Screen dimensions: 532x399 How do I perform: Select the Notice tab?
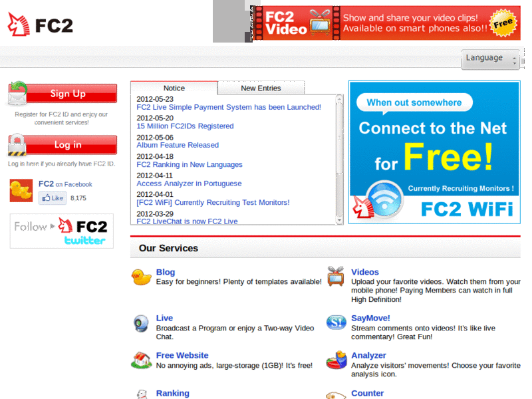(174, 88)
